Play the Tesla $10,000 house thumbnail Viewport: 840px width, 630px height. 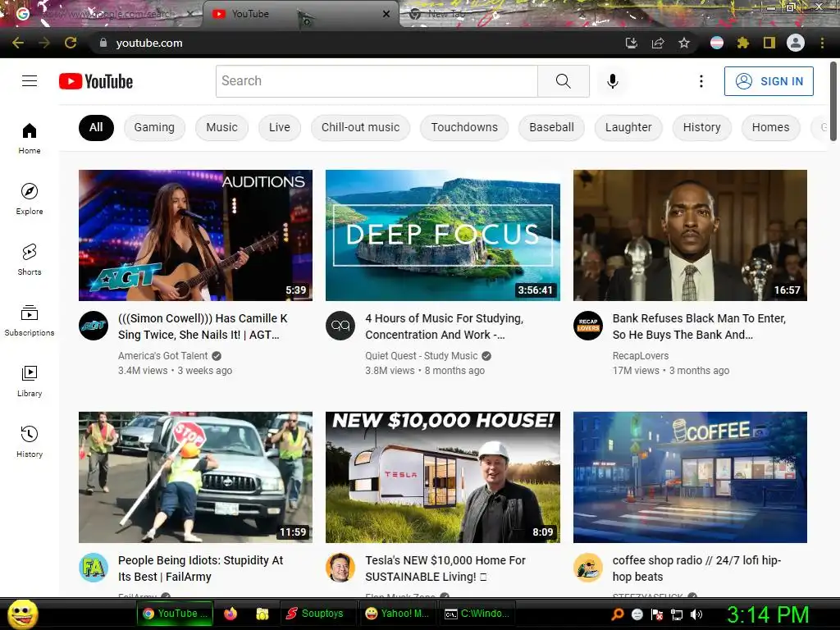pyautogui.click(x=443, y=477)
